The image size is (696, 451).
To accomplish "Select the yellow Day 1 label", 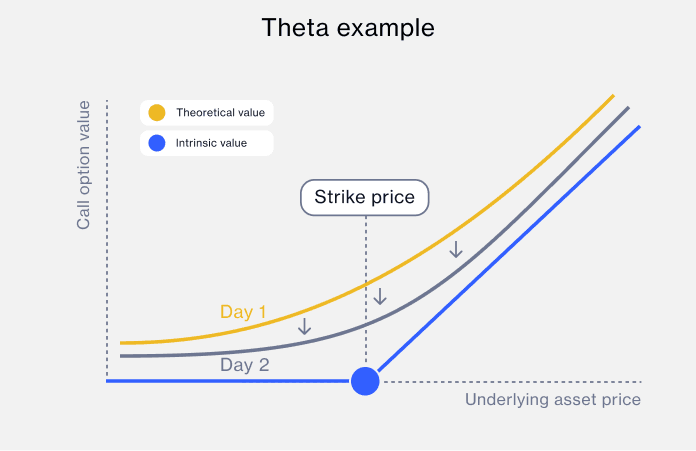I will click(x=243, y=312).
